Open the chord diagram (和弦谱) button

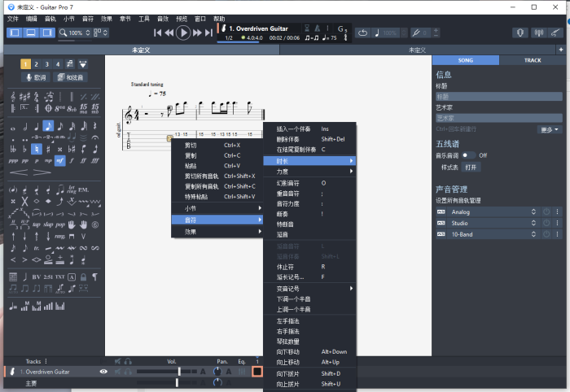pos(71,77)
